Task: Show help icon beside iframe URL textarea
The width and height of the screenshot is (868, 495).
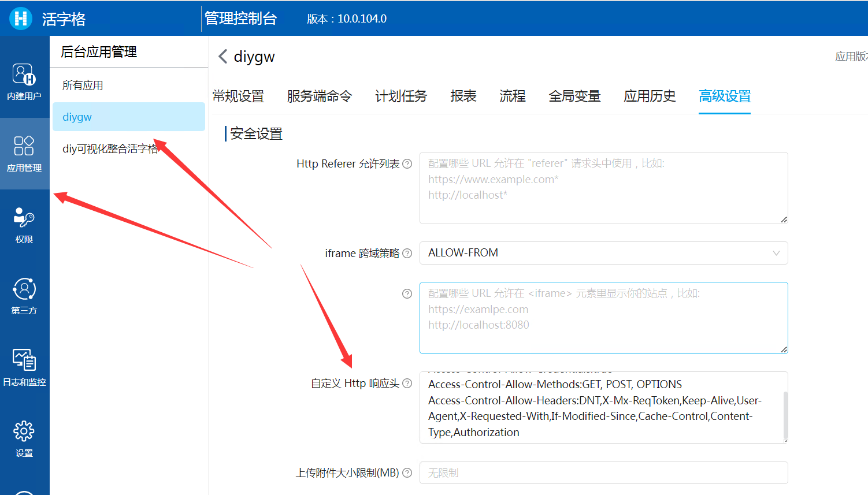Action: (407, 293)
